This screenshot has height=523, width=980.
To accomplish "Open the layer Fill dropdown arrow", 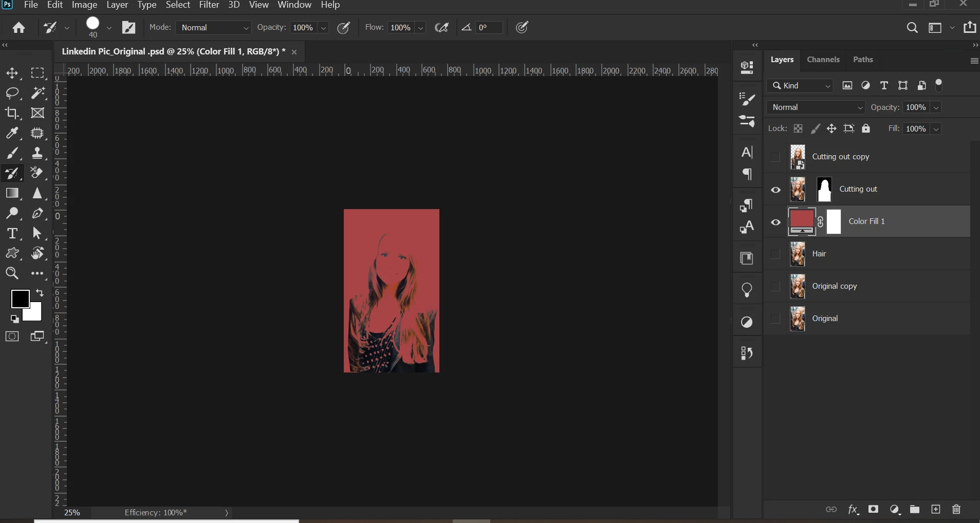I will coord(936,129).
